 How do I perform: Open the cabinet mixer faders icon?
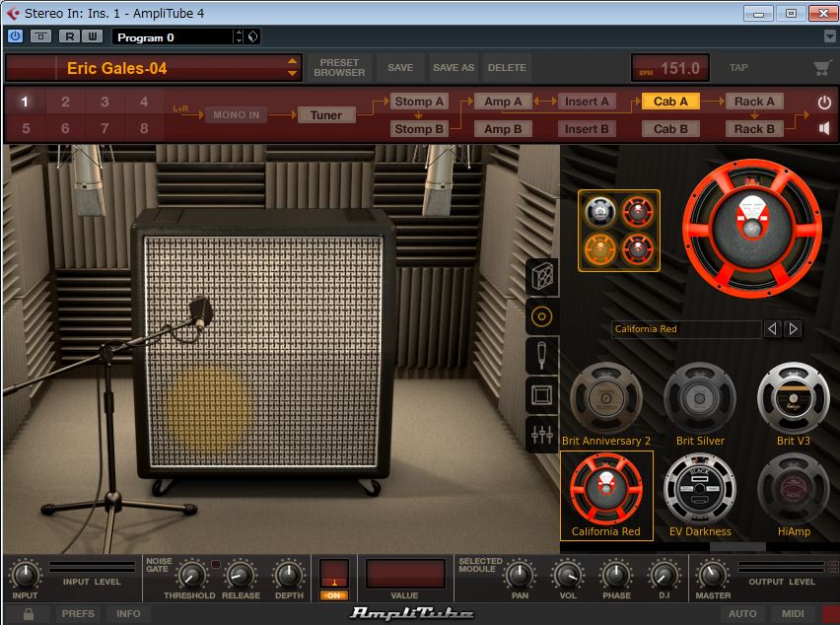pos(542,435)
